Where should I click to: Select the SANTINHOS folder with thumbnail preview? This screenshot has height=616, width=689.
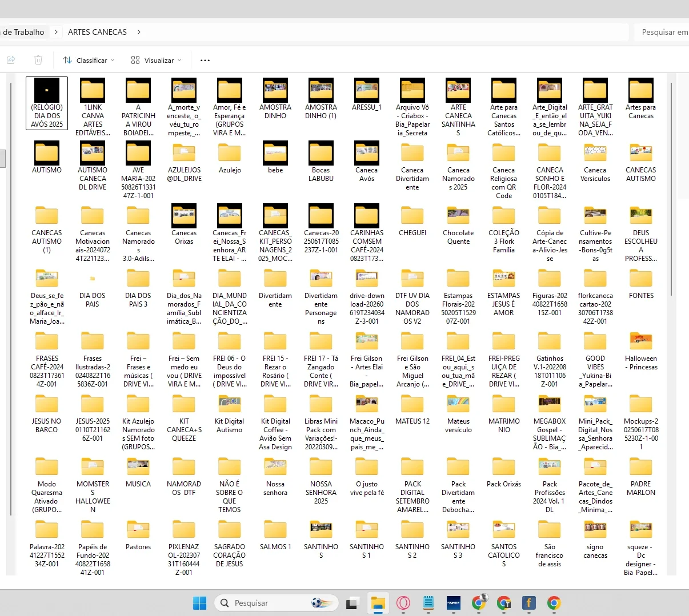click(321, 539)
